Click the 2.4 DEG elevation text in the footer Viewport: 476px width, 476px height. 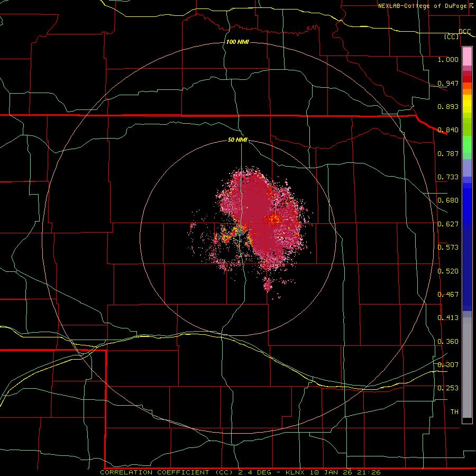click(x=254, y=472)
